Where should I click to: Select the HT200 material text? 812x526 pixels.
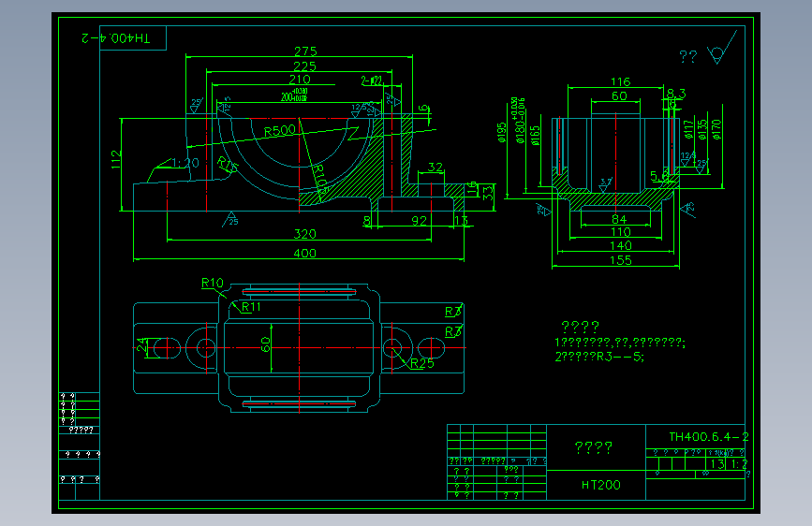coord(600,485)
